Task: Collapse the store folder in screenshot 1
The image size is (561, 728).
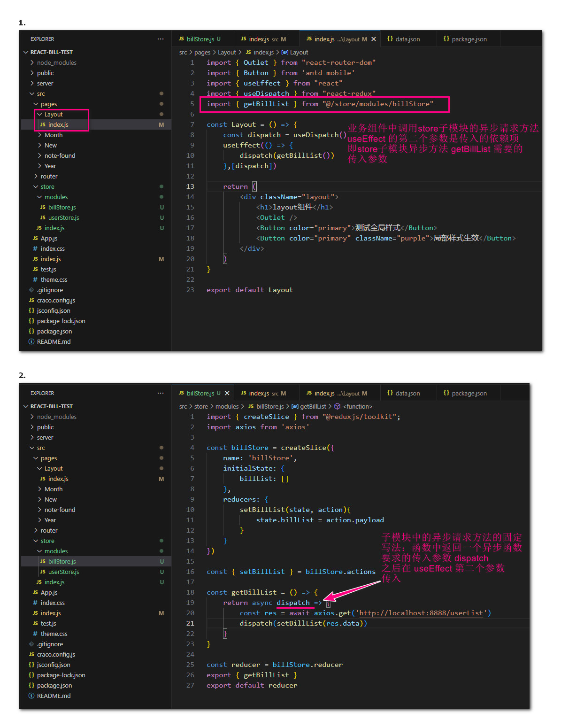Action: tap(36, 186)
